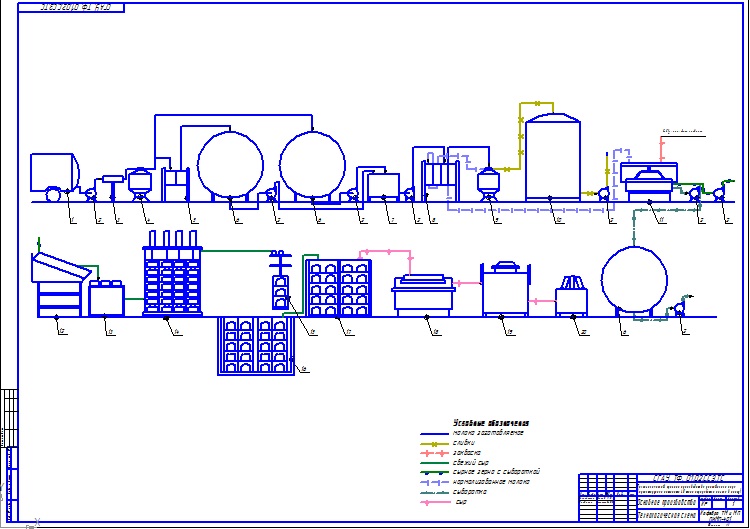Select the pump right of the lower whey tank
This screenshot has height=529, width=750.
pos(680,309)
